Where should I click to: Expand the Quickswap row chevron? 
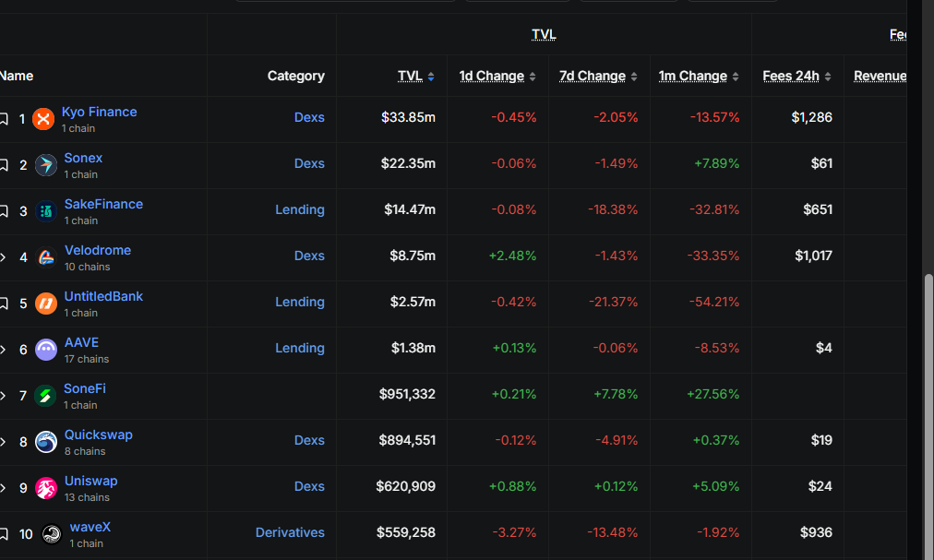3,442
